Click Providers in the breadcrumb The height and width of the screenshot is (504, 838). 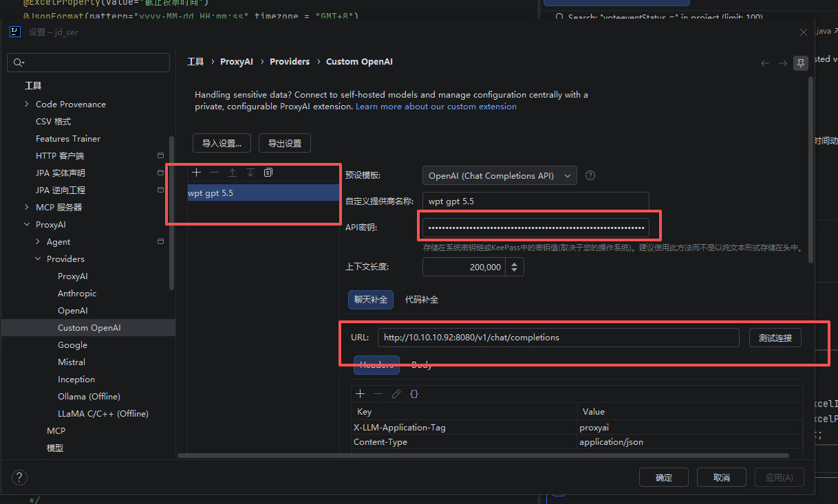[x=290, y=61]
